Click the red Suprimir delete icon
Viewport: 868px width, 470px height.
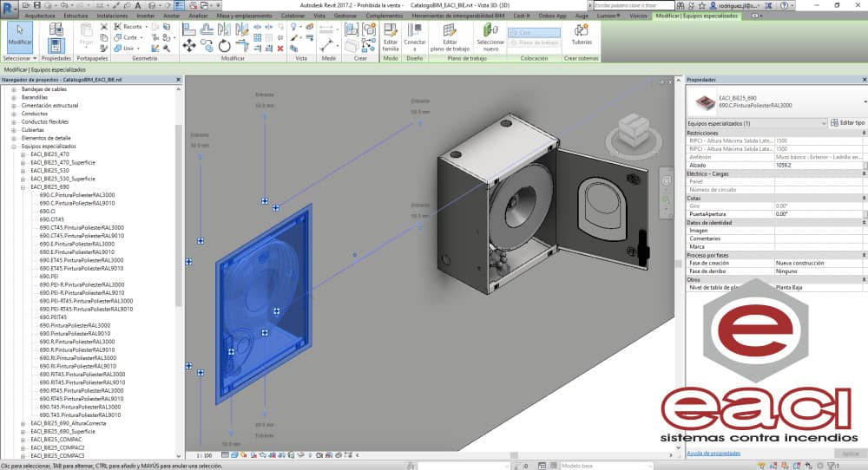pos(280,49)
